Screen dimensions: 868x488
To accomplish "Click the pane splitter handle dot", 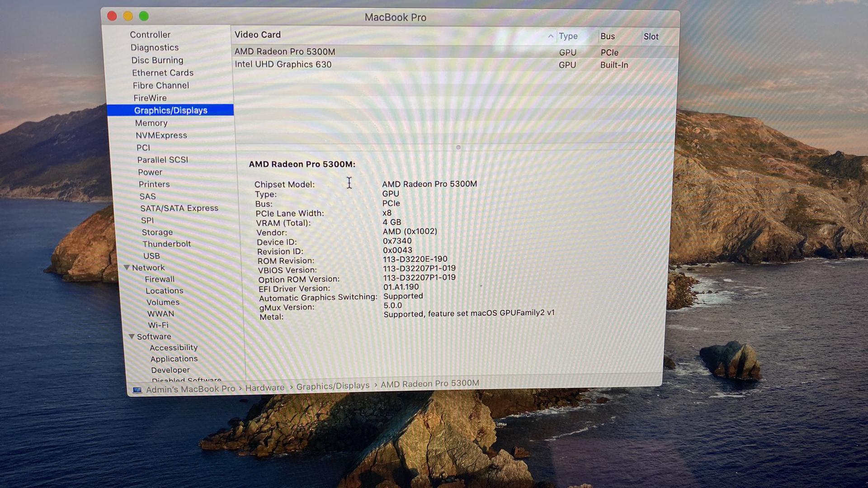I will (458, 147).
